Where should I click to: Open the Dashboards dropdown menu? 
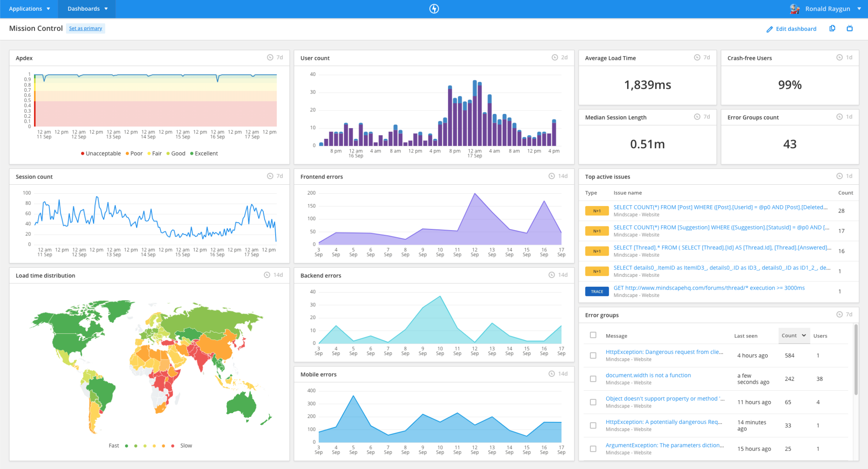click(x=88, y=9)
